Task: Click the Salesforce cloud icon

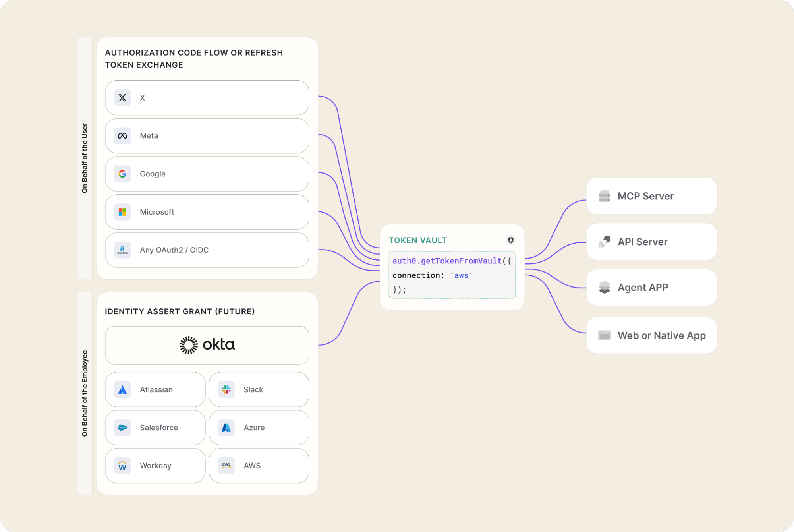Action: (122, 428)
